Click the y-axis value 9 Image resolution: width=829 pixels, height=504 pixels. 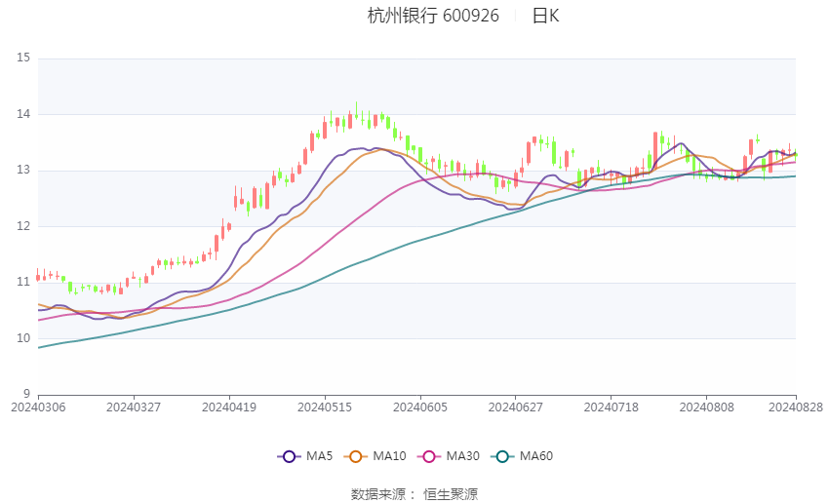point(27,394)
